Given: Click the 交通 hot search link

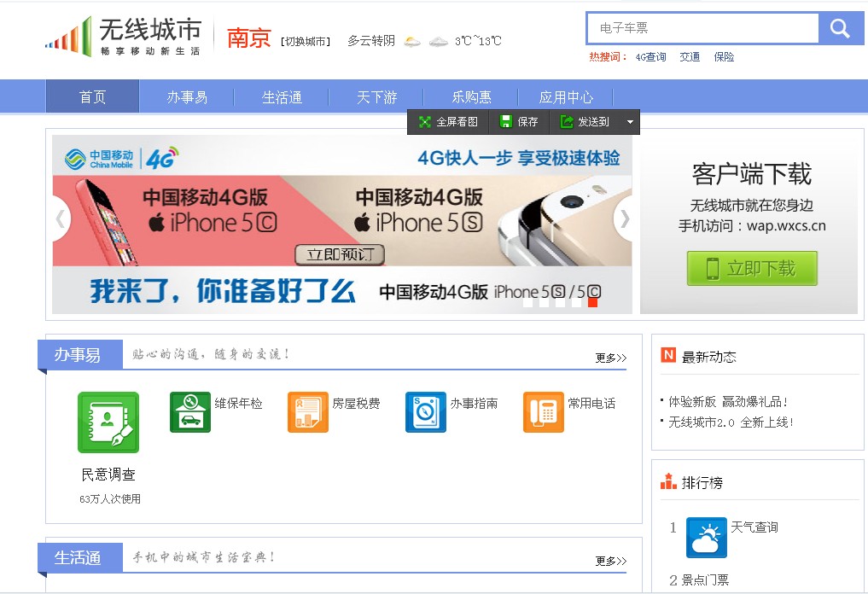Looking at the screenshot, I should click(690, 57).
